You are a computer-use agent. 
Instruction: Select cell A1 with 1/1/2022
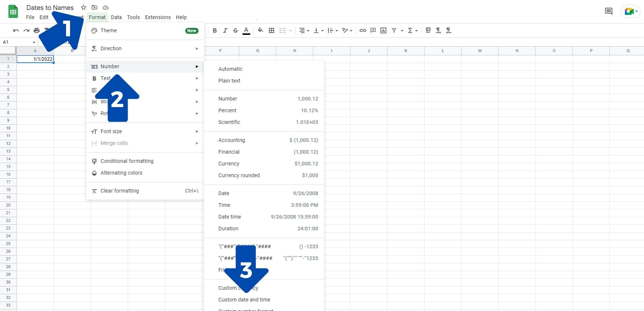[35, 59]
